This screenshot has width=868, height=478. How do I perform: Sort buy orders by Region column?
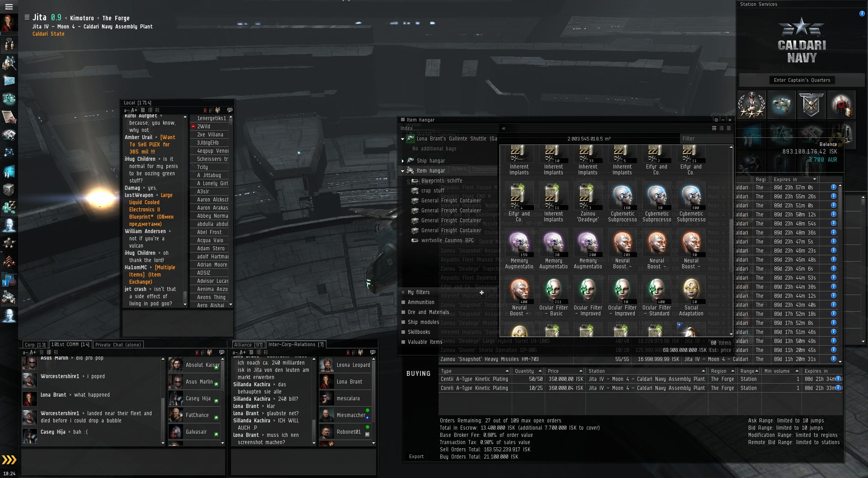pyautogui.click(x=722, y=371)
